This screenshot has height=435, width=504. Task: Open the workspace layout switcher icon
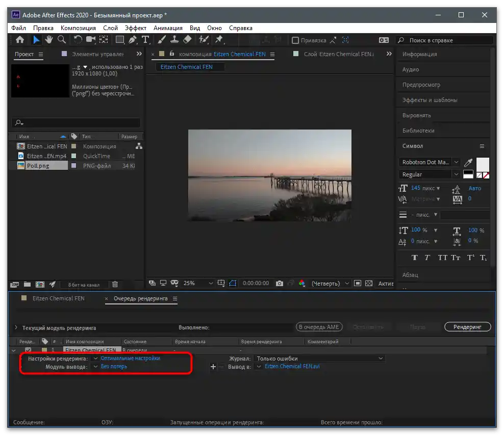pyautogui.click(x=384, y=40)
